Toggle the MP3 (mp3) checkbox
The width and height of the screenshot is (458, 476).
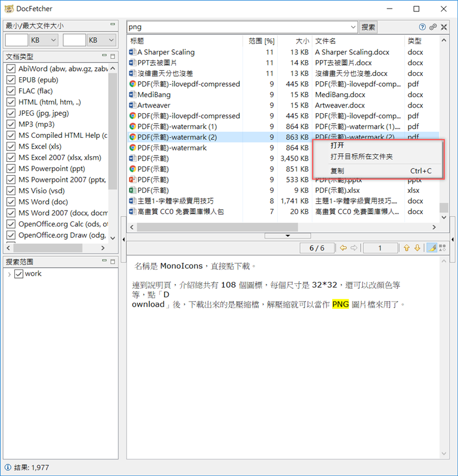(11, 124)
